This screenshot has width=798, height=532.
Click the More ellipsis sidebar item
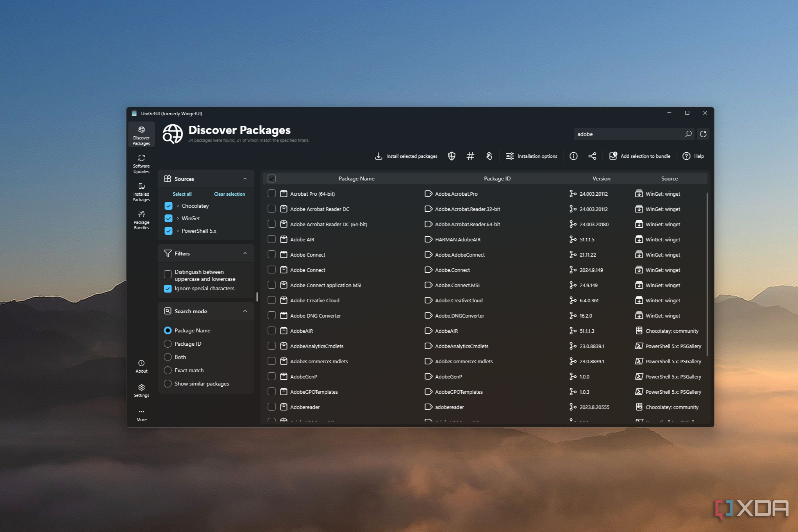coord(141,415)
